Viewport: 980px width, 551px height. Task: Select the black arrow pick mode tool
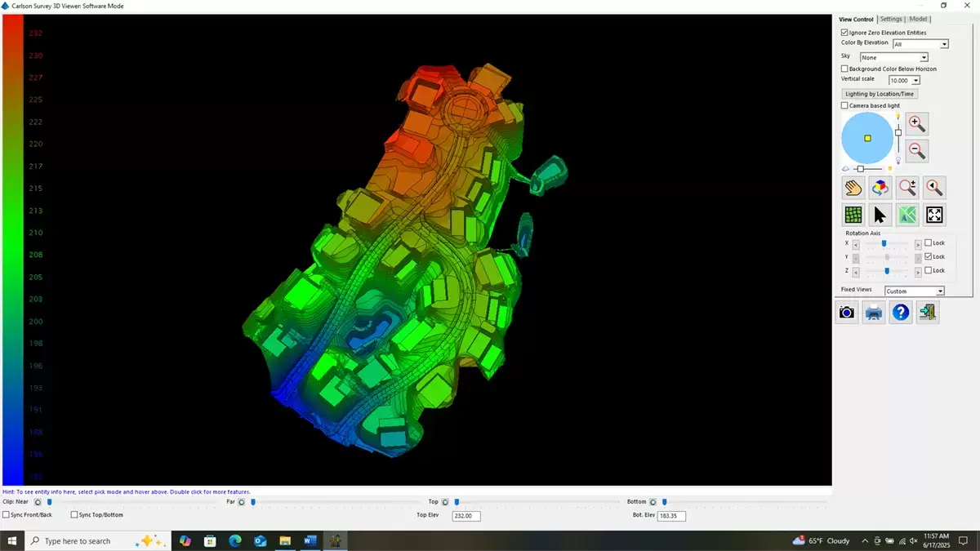[x=880, y=215]
